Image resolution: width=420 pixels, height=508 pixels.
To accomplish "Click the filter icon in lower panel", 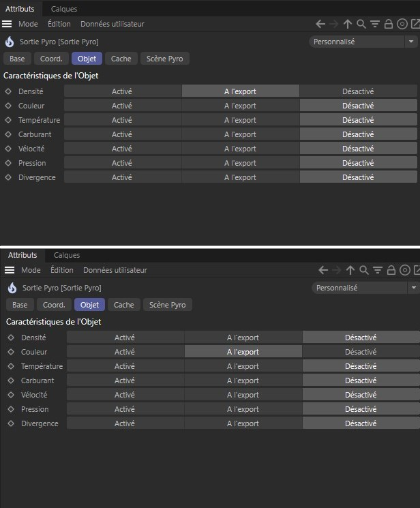I will click(377, 270).
